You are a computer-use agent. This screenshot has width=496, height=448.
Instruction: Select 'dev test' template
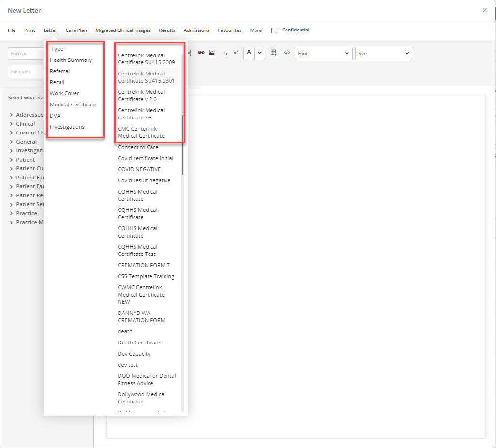click(128, 365)
